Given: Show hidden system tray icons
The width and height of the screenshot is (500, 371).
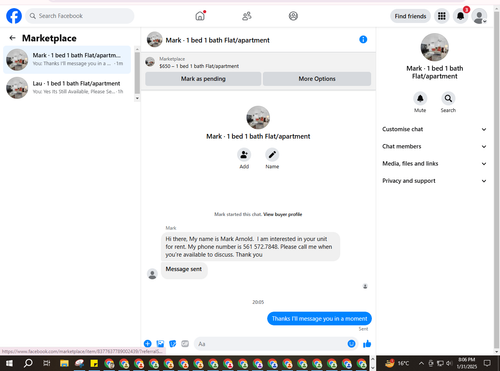Looking at the screenshot, I should (421, 363).
